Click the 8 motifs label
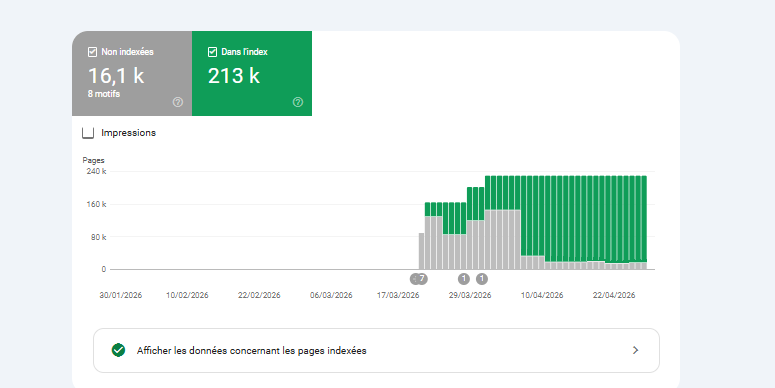The image size is (775, 388). click(104, 93)
